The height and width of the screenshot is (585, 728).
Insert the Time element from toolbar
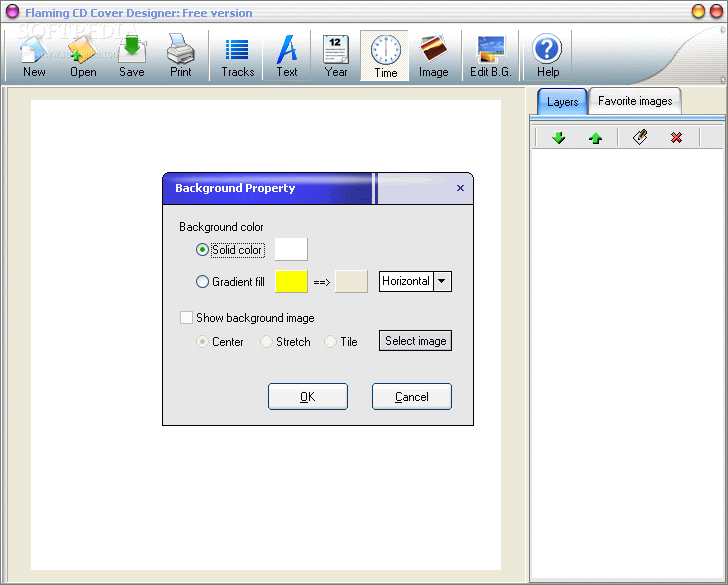pyautogui.click(x=385, y=56)
